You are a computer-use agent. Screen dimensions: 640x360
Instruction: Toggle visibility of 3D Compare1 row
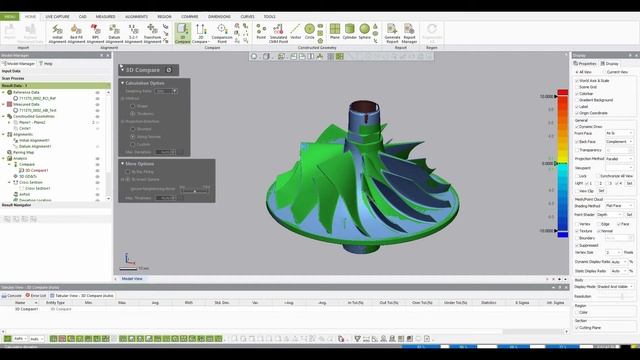click(98, 170)
